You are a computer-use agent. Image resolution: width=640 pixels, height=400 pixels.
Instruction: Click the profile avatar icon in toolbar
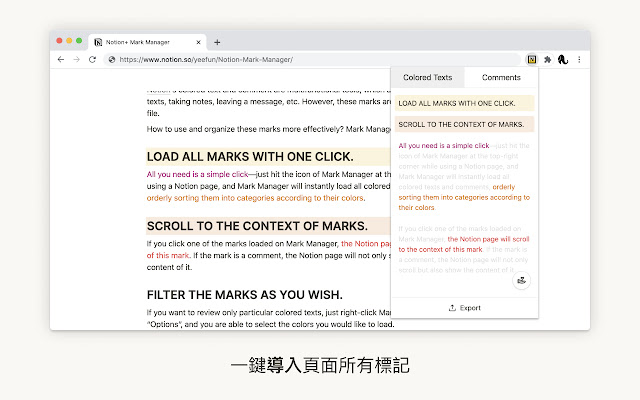click(x=563, y=60)
